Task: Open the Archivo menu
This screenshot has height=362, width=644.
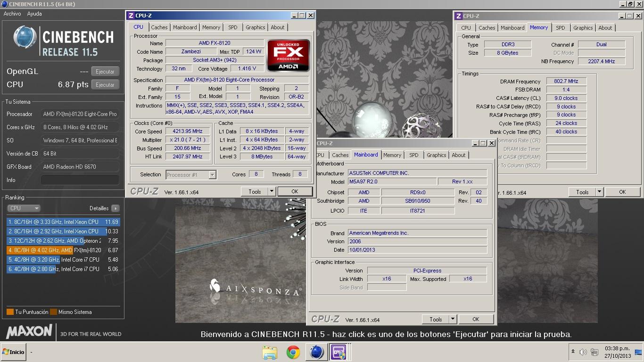Action: pyautogui.click(x=12, y=14)
